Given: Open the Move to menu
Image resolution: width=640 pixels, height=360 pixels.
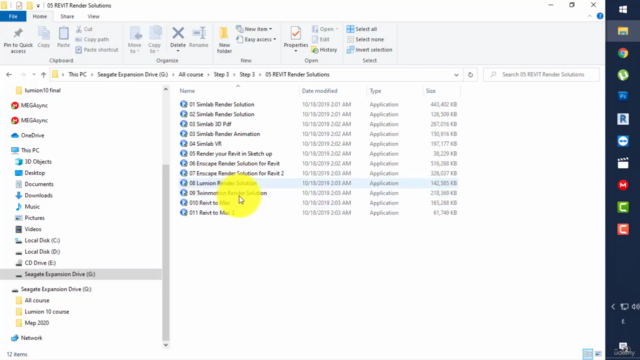Looking at the screenshot, I should [x=135, y=40].
